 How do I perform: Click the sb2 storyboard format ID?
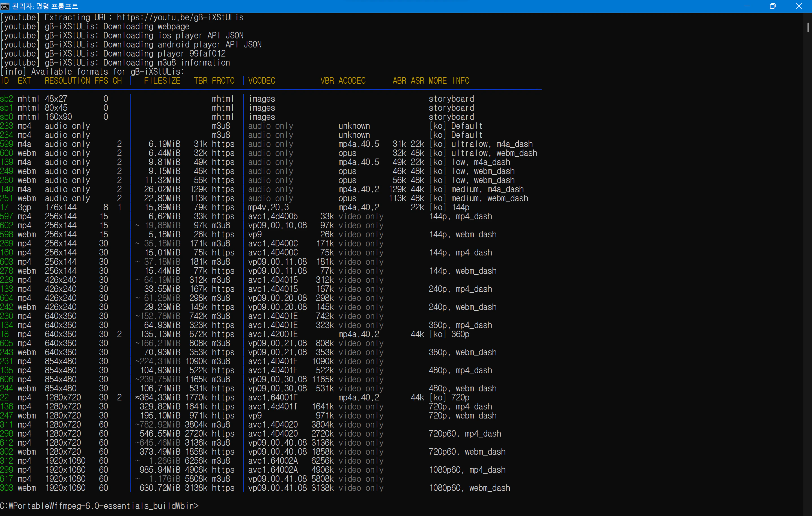pos(7,99)
